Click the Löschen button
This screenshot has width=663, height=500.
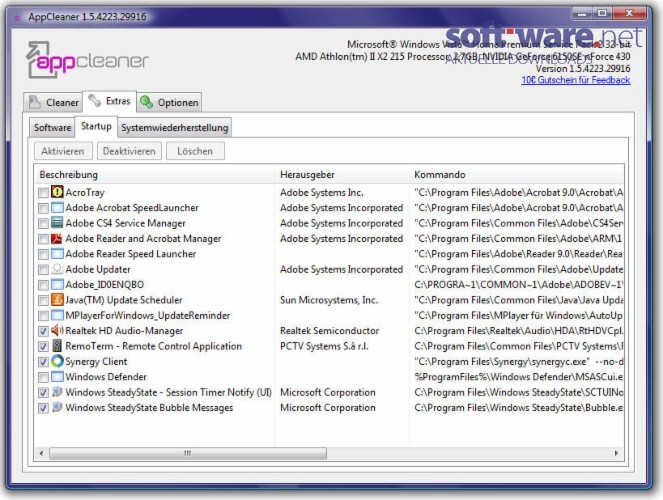pyautogui.click(x=195, y=151)
